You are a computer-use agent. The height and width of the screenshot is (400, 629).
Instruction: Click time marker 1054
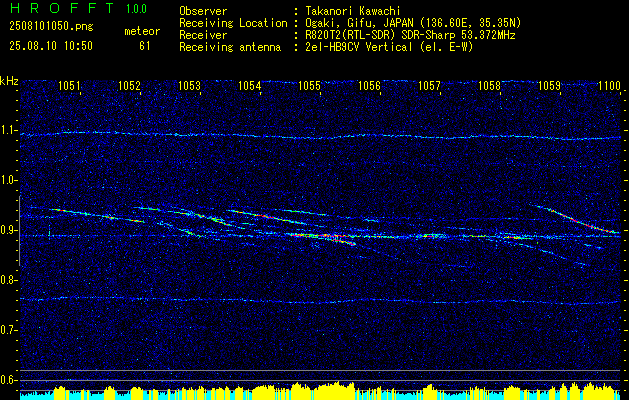(250, 86)
